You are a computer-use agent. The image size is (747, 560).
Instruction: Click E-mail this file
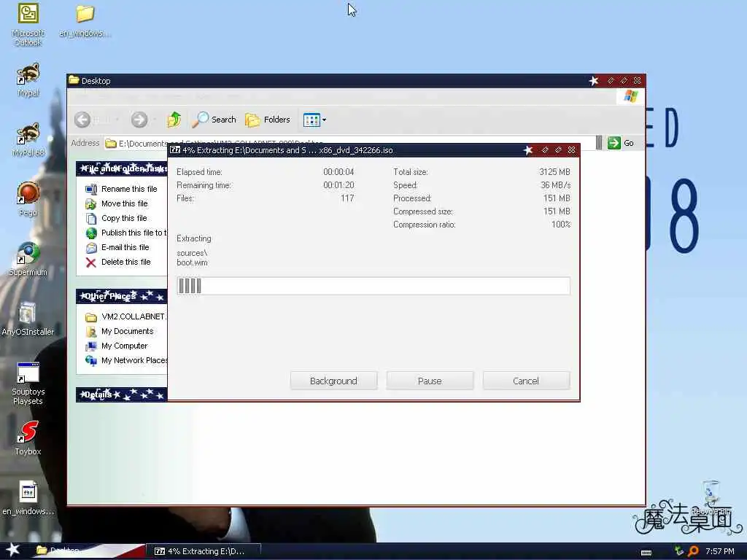[117, 248]
